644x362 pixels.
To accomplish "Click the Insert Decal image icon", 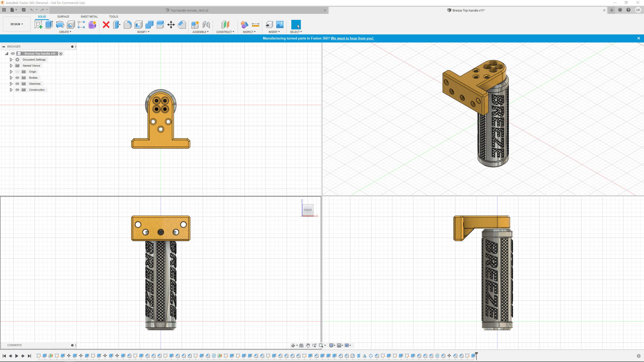I will pos(280,25).
